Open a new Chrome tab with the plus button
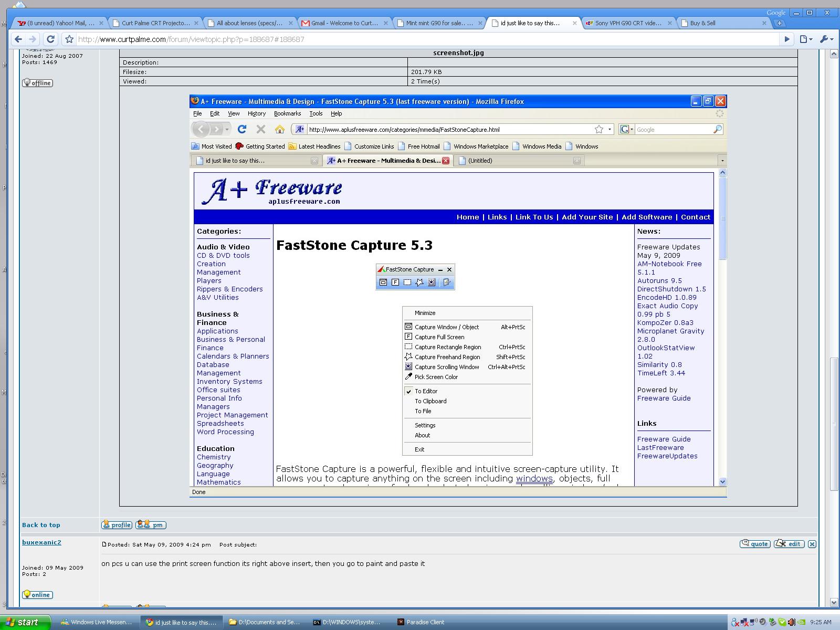Viewport: 840px width, 630px height. click(780, 23)
